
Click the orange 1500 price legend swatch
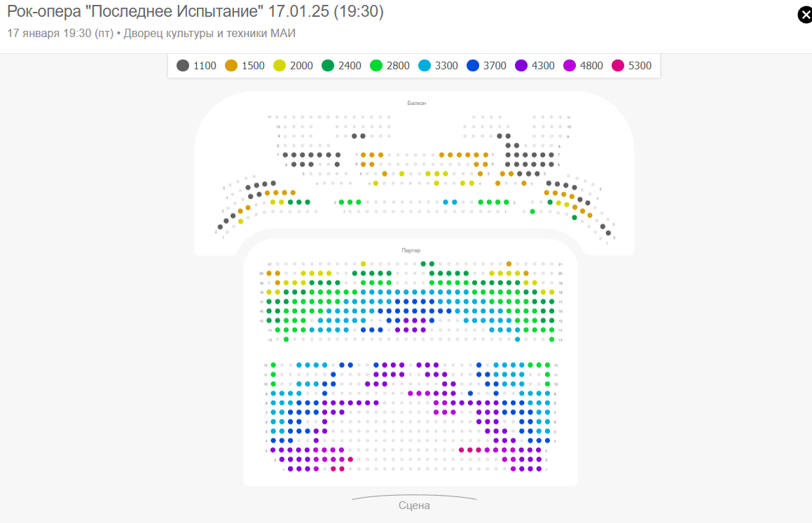click(x=231, y=66)
